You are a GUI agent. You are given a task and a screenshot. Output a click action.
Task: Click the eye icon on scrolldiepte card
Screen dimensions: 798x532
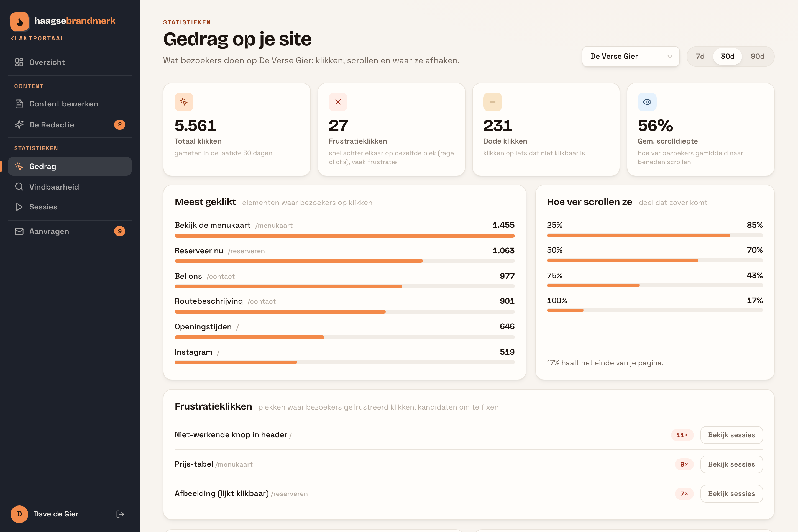(x=647, y=102)
